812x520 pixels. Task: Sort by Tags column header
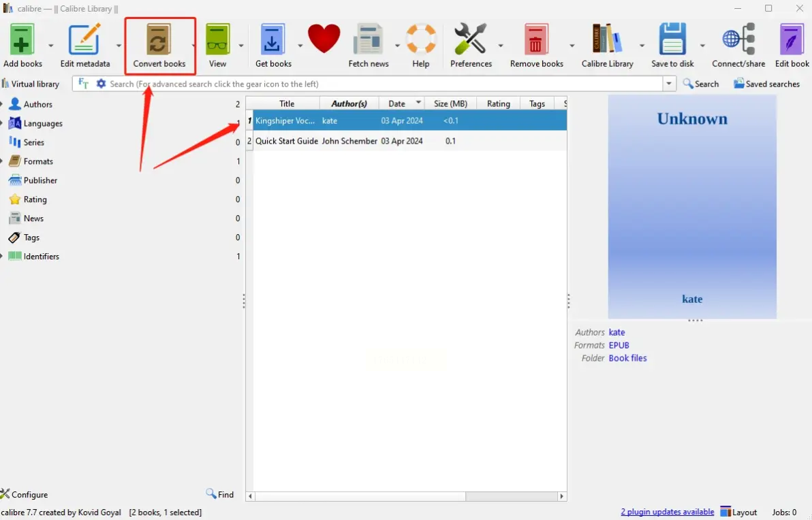pyautogui.click(x=537, y=103)
